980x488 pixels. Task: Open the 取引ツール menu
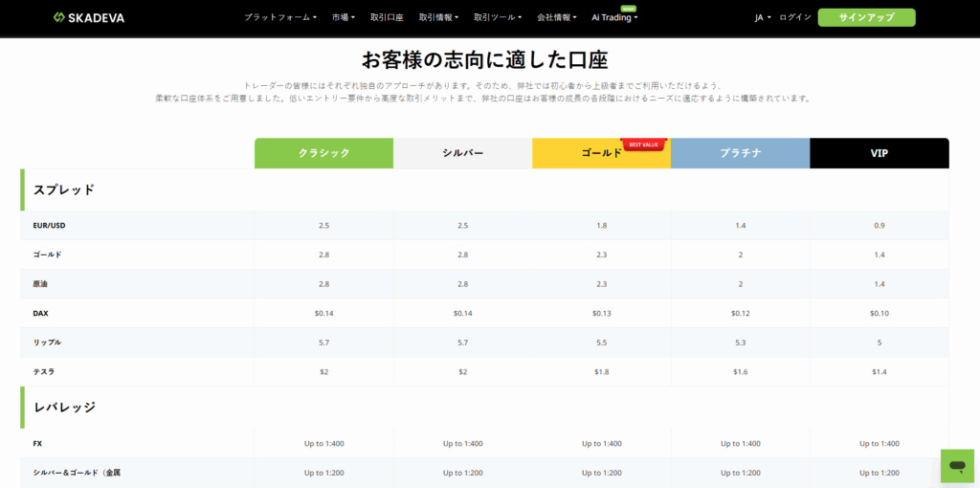[497, 17]
